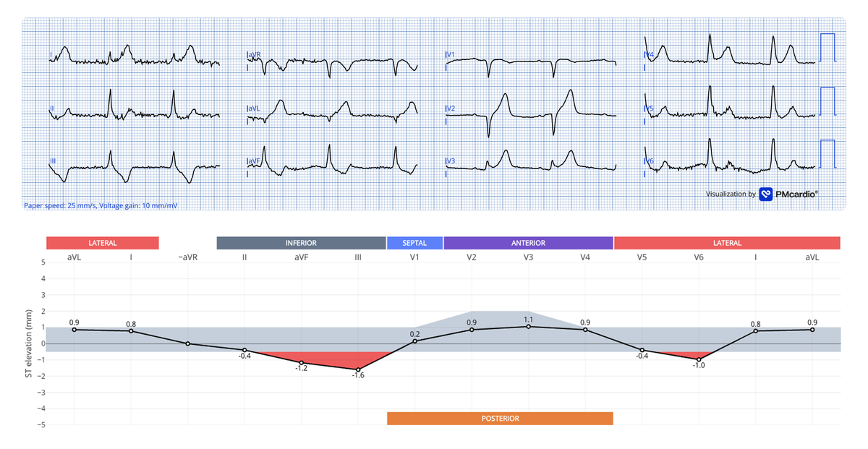This screenshot has width=868, height=449.
Task: Click the V5 axis label in chart
Action: (x=642, y=257)
